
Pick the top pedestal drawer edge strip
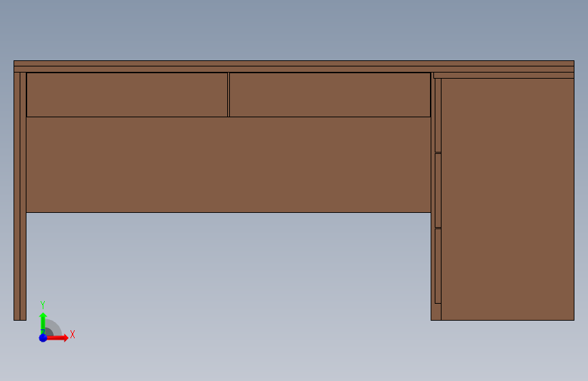(x=437, y=115)
